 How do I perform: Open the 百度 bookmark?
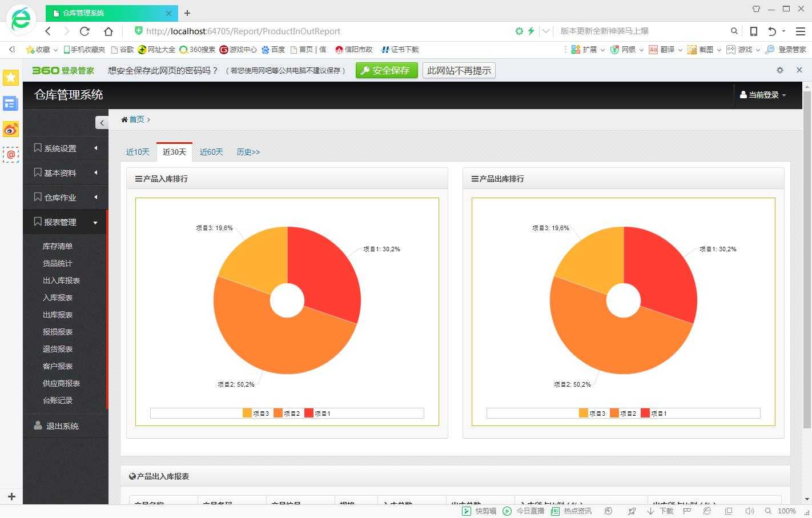tap(274, 50)
